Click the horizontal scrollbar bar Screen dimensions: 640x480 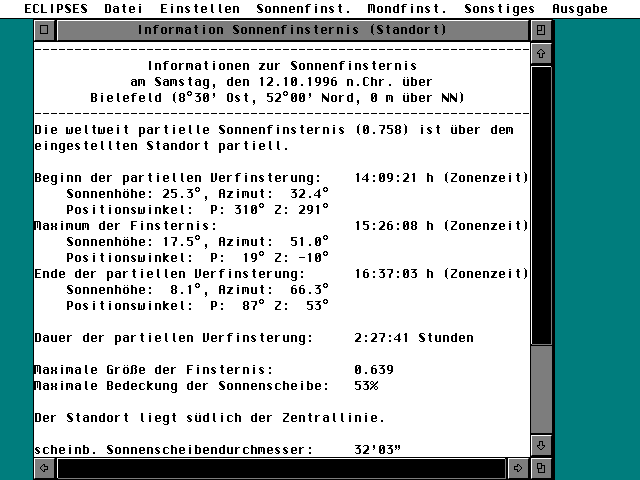pyautogui.click(x=280, y=467)
